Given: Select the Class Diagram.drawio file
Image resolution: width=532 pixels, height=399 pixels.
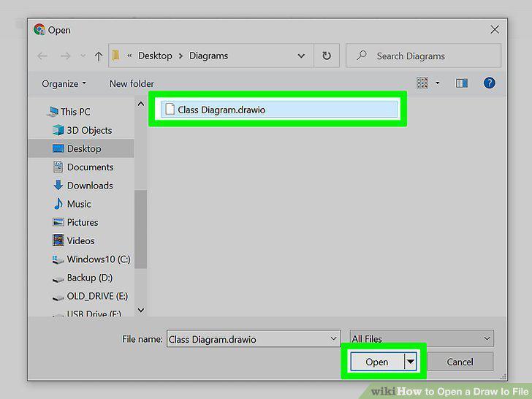Looking at the screenshot, I should [279, 110].
